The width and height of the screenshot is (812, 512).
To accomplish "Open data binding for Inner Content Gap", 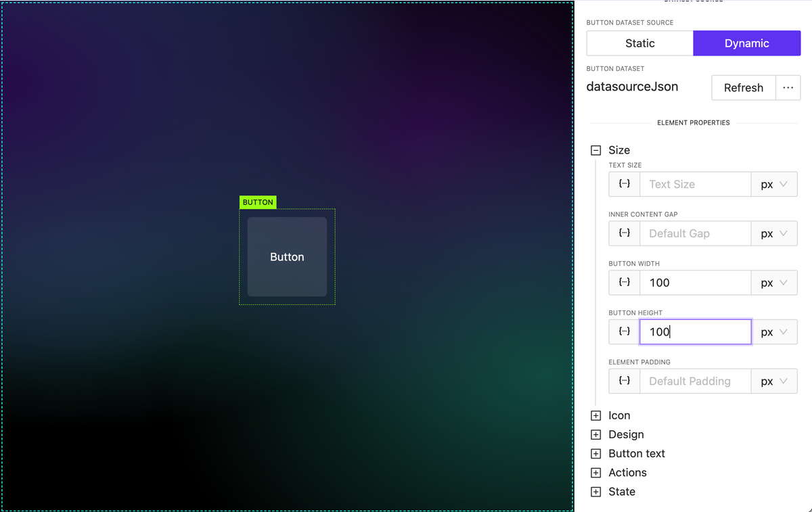I will [623, 233].
